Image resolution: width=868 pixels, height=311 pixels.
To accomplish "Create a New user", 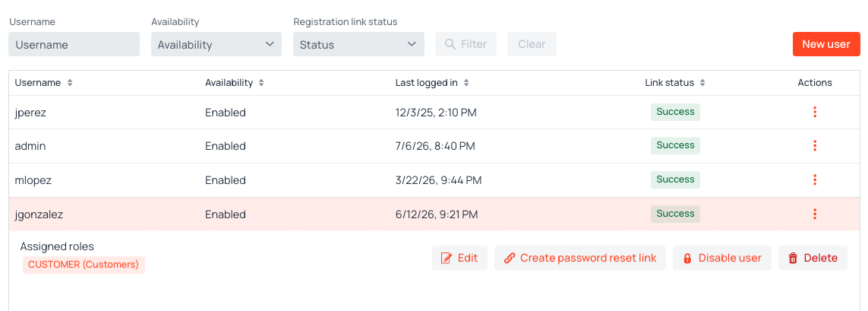I will [x=826, y=44].
